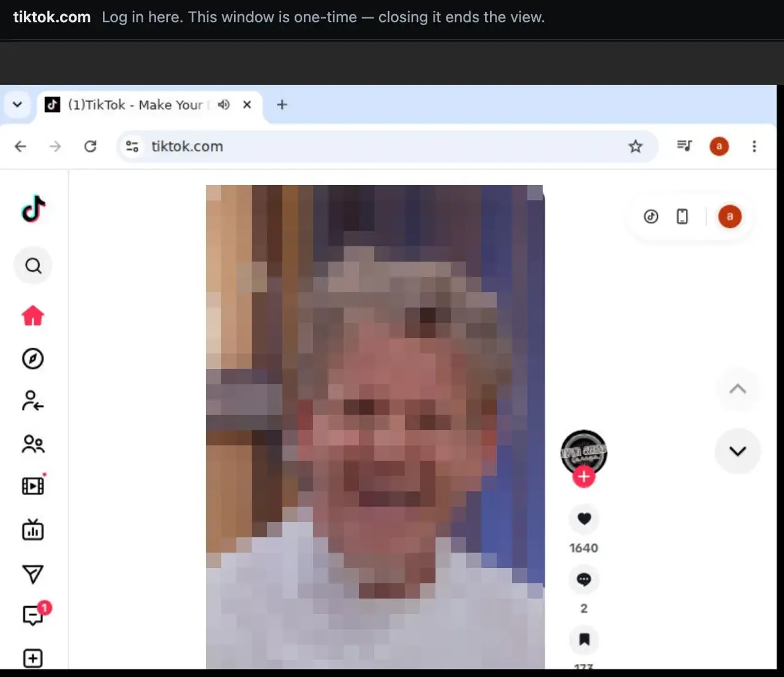Open site information icon in address bar

point(132,146)
